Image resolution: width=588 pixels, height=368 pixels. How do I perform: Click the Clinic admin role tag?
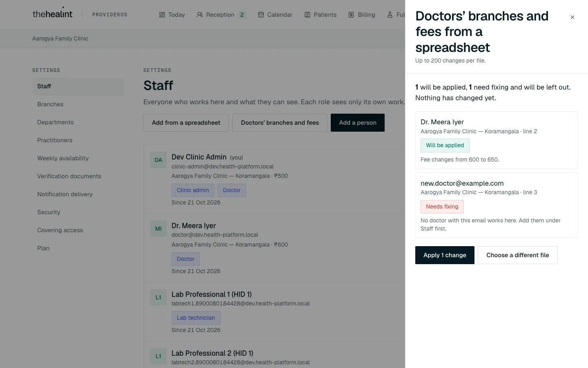[193, 190]
